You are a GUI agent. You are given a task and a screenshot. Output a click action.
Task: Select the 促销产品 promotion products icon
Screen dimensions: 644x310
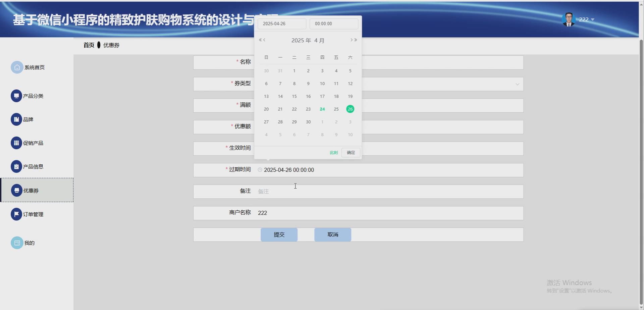(x=16, y=143)
